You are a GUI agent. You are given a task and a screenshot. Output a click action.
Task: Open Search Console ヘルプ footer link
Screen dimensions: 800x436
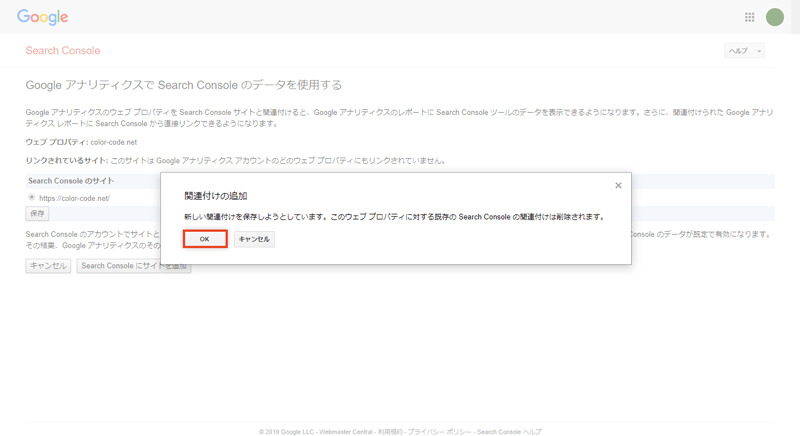coord(509,432)
